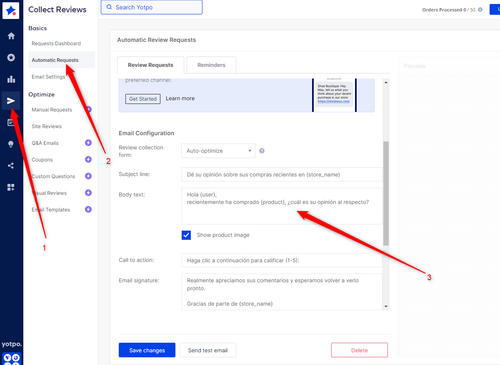Open Email Settings in the menu
The height and width of the screenshot is (365, 500).
click(48, 77)
